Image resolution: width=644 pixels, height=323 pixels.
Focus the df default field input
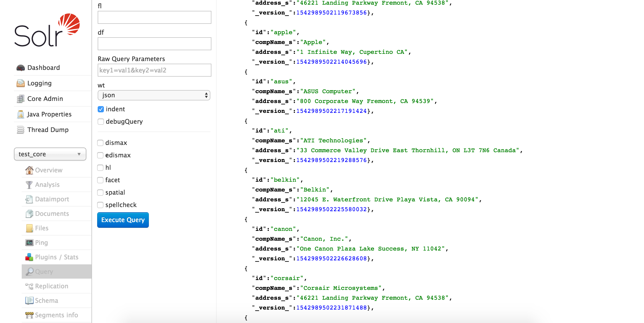(155, 44)
